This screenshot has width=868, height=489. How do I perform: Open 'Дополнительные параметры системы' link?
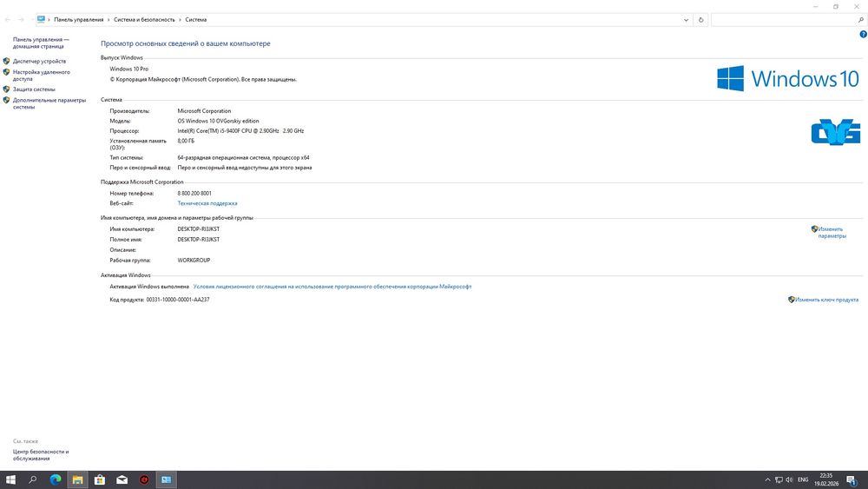(49, 103)
